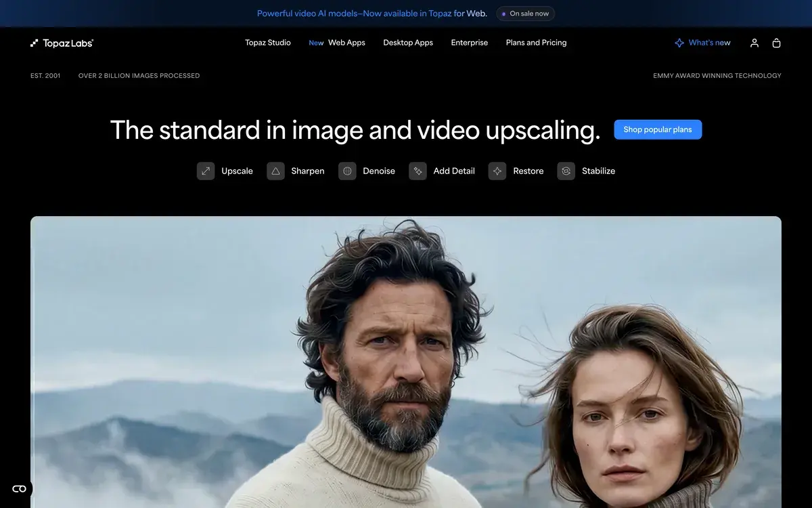Click the On sale now badge

coord(525,14)
